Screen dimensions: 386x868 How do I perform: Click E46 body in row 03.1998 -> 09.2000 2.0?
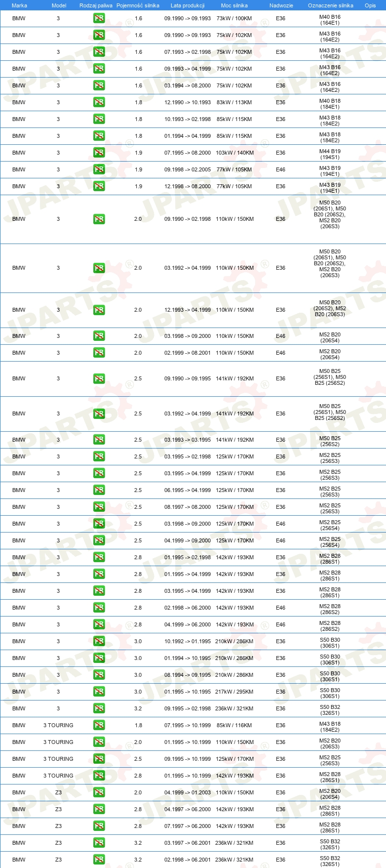280,336
